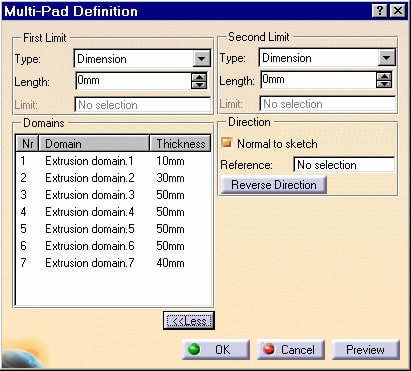Click the 30mm thickness value

tap(170, 178)
